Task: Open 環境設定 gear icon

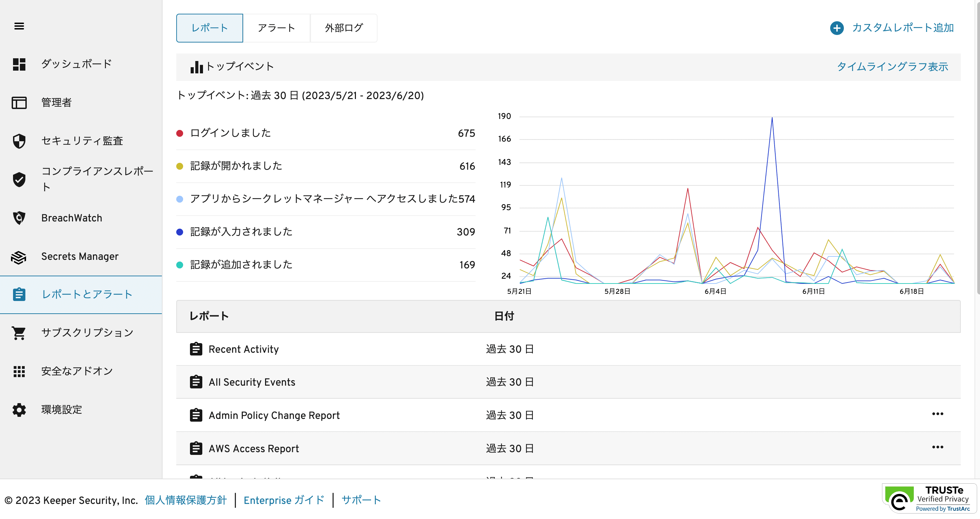Action: [x=19, y=410]
